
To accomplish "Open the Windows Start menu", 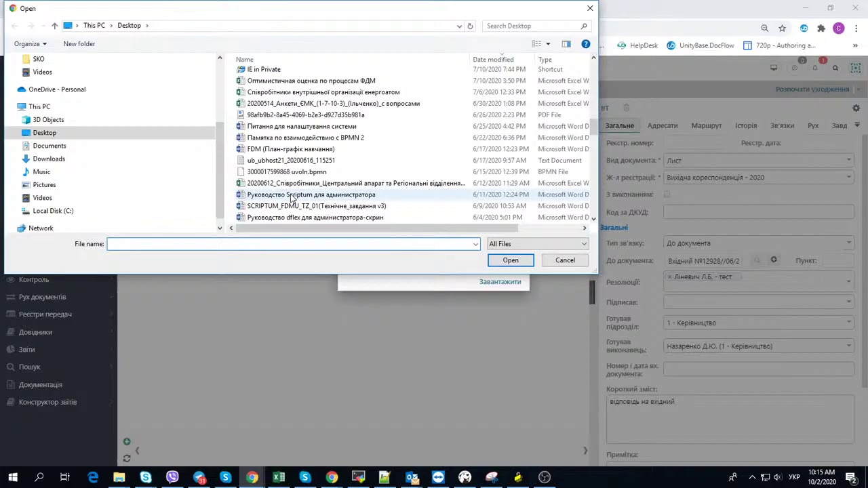I will click(x=13, y=477).
